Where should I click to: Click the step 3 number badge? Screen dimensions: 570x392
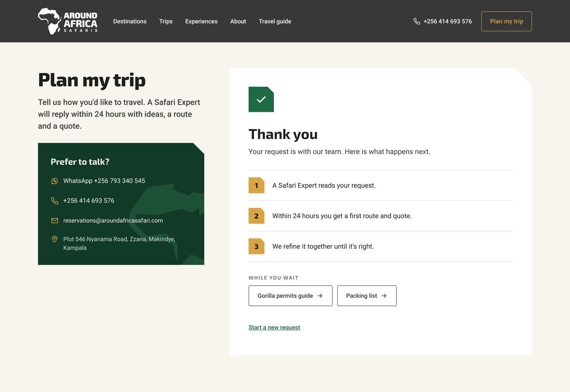coord(256,246)
